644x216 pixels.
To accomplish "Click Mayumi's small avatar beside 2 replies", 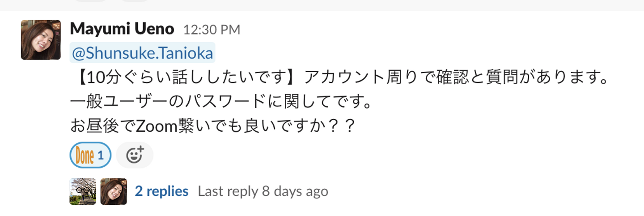I will [x=114, y=192].
